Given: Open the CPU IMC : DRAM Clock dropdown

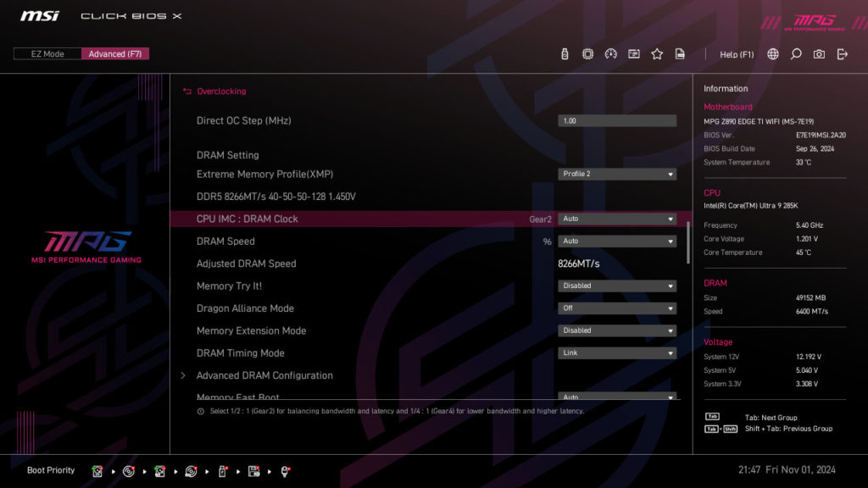Looking at the screenshot, I should 617,219.
